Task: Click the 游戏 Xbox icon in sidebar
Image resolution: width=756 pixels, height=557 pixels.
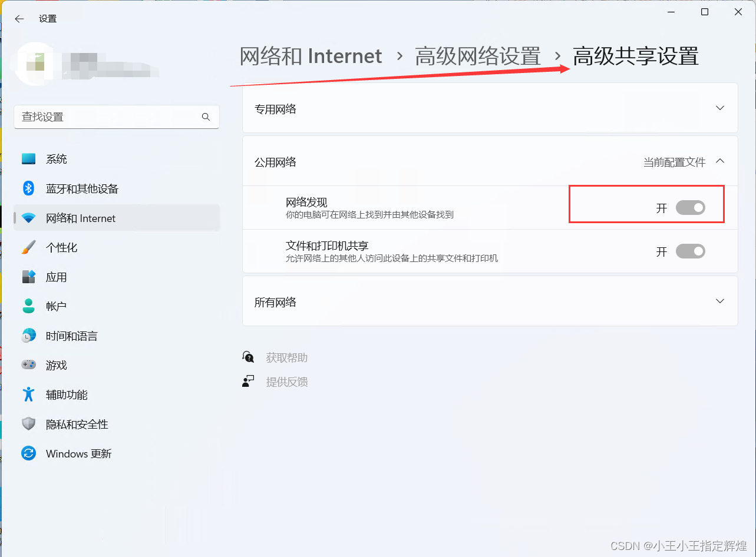Action: 28,365
